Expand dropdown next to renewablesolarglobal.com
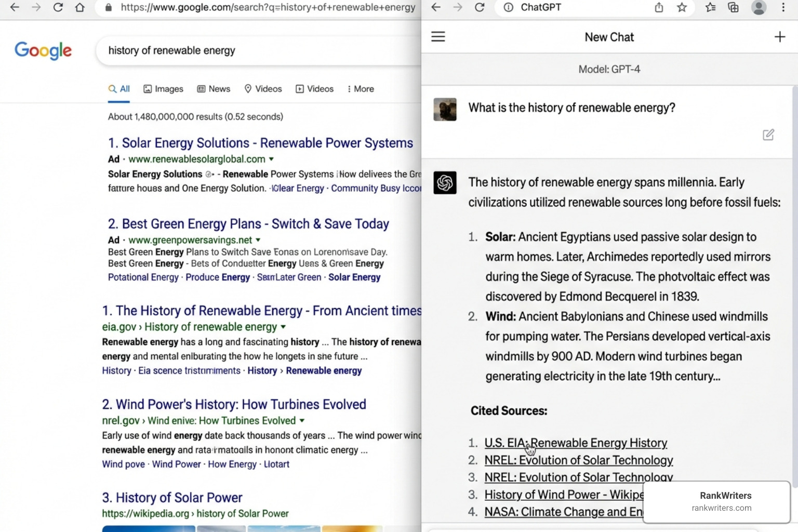This screenshot has height=532, width=798. tap(271, 159)
